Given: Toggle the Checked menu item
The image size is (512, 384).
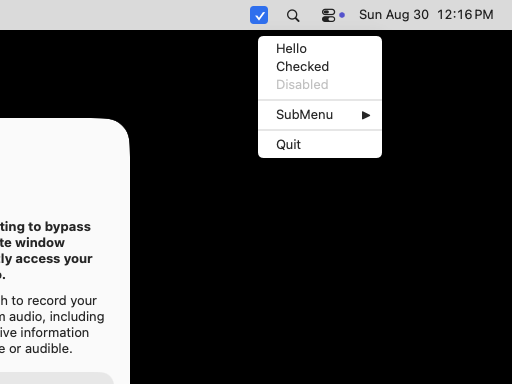Looking at the screenshot, I should 320,67.
